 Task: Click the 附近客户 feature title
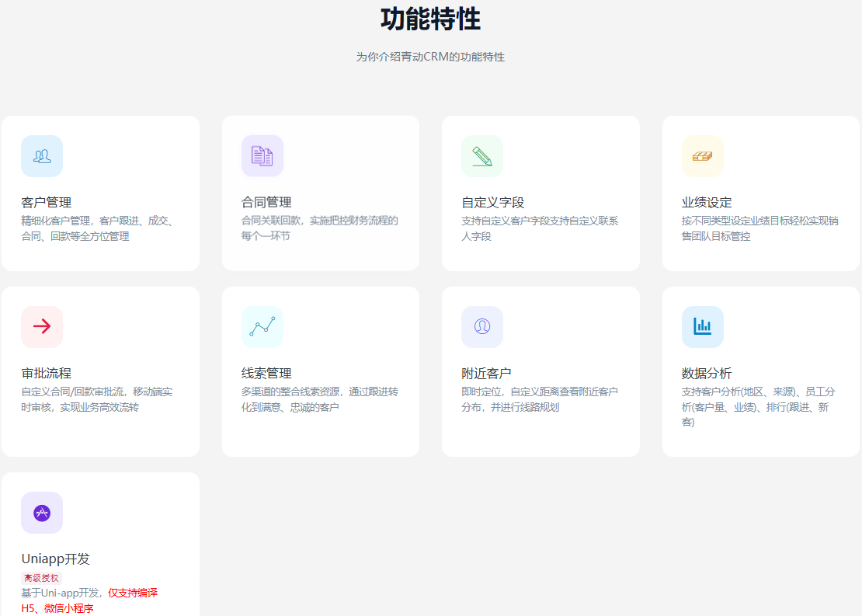click(486, 374)
